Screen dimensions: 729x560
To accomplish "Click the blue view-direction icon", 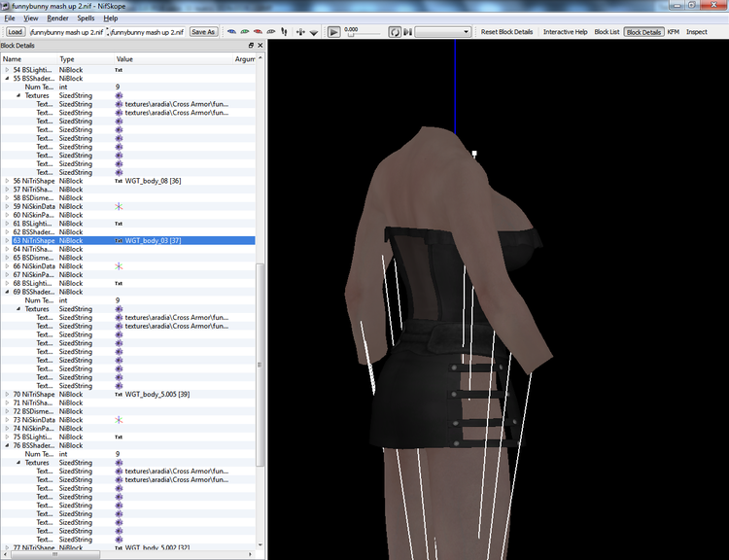I will tap(231, 32).
